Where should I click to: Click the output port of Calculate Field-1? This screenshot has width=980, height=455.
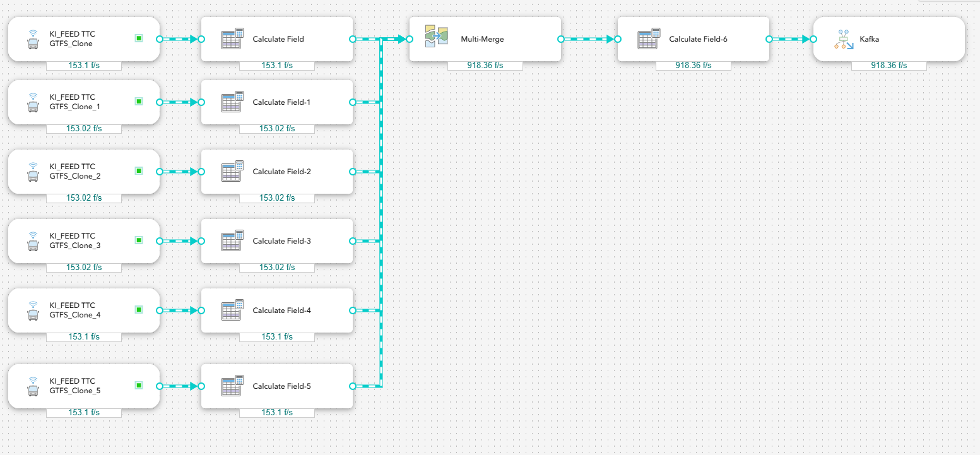pos(353,102)
